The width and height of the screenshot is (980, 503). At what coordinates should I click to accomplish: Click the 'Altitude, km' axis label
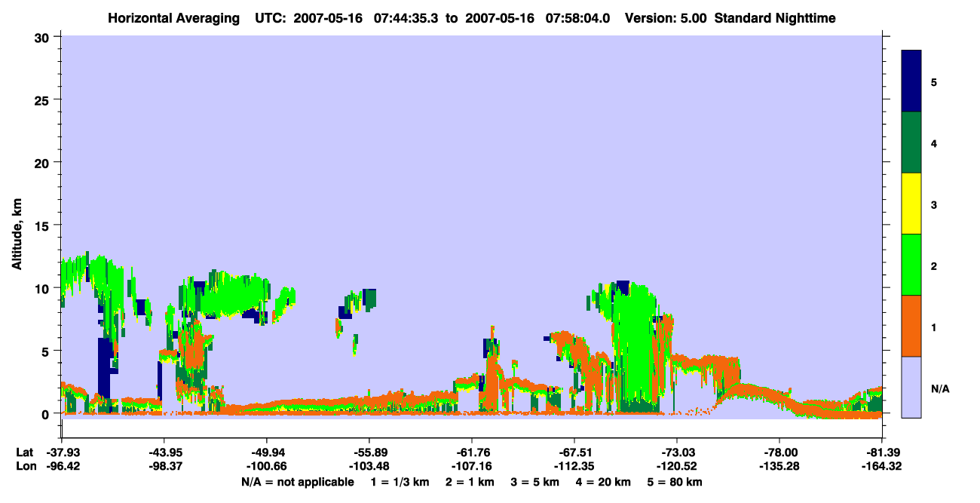[17, 234]
